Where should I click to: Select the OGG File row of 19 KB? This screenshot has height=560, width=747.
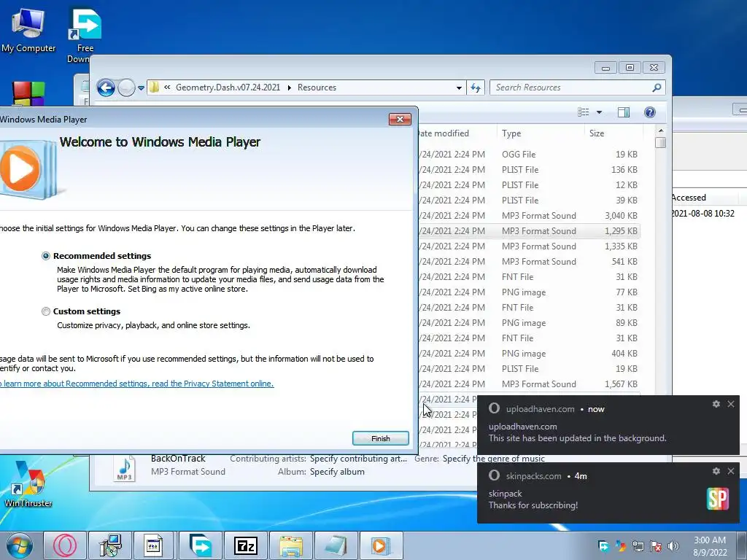[529, 155]
